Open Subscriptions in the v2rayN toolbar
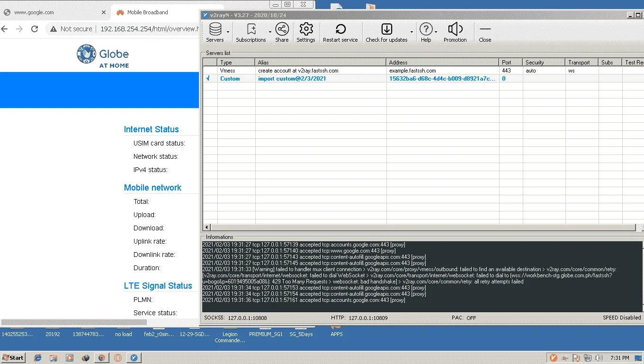This screenshot has height=364, width=644. (251, 32)
